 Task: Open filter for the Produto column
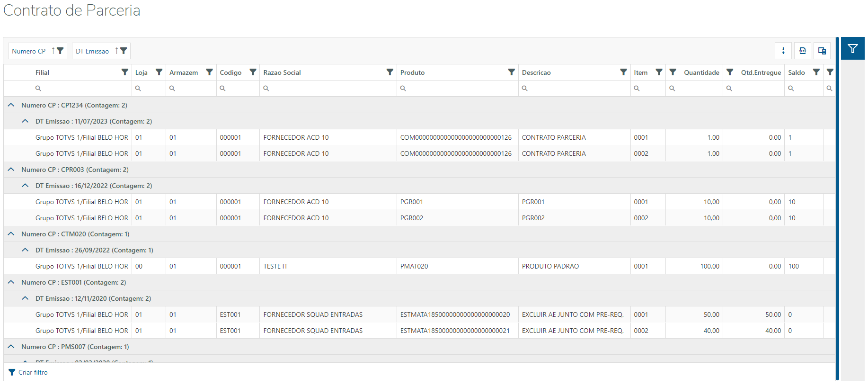pyautogui.click(x=511, y=72)
